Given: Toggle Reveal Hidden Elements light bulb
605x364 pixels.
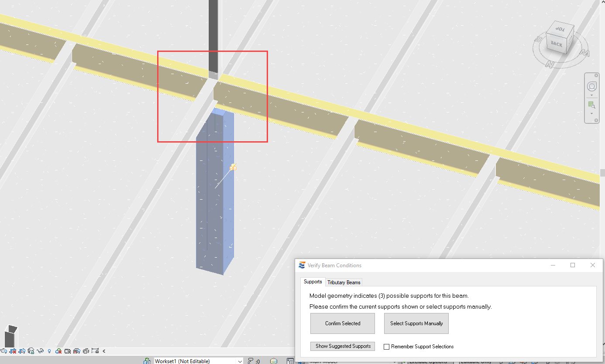Looking at the screenshot, I should [49, 351].
